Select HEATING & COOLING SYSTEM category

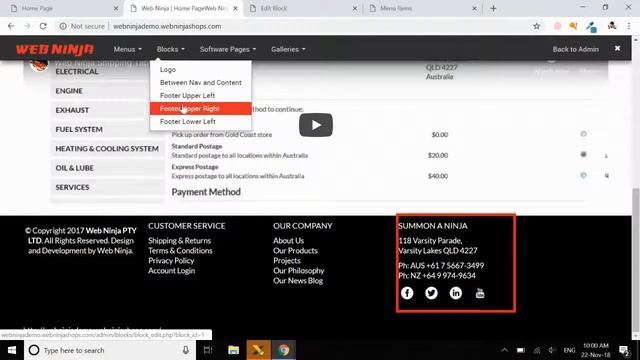tap(107, 149)
